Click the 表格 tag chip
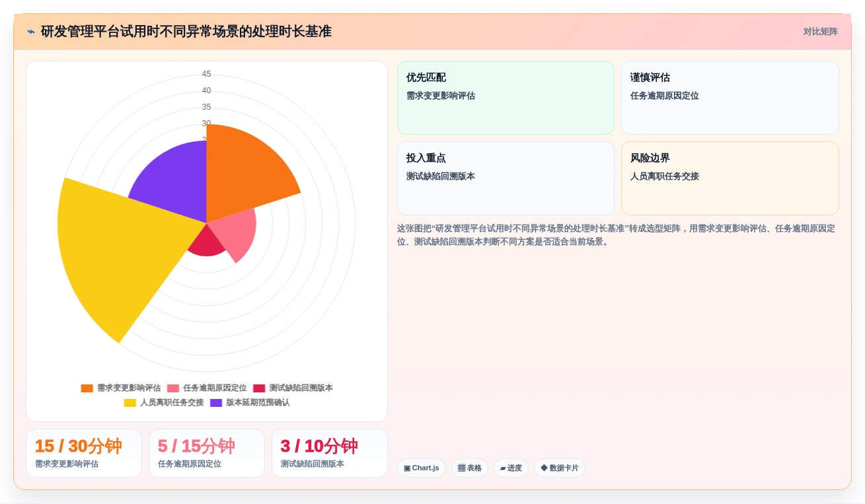This screenshot has height=504, width=865. [x=470, y=468]
